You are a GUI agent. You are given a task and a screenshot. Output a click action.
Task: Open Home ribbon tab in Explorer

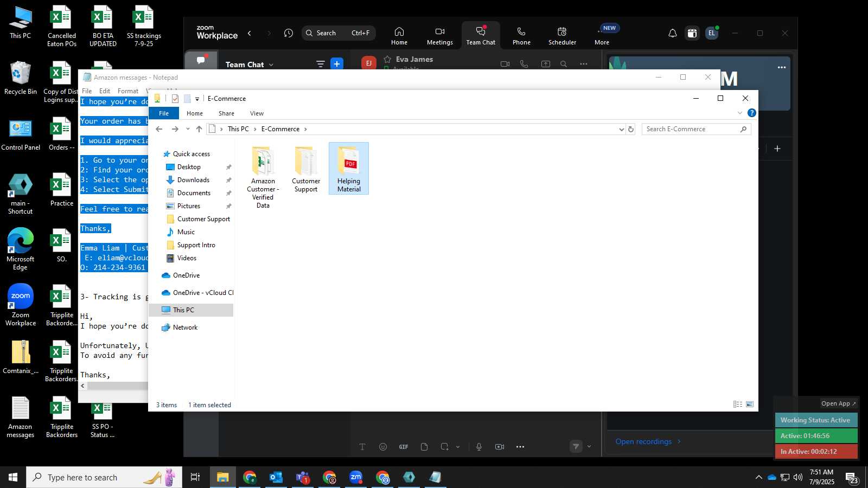[195, 113]
